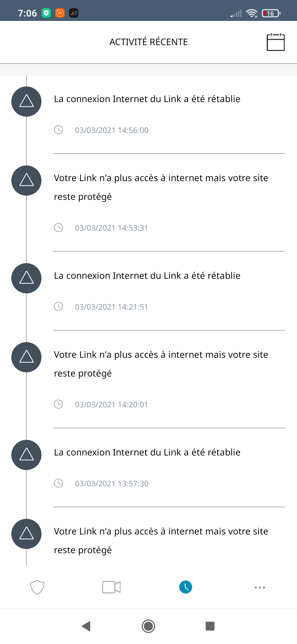This screenshot has height=644, width=297.
Task: Tap clock icon beside 14:20:01 timestamp
Action: pos(58,404)
